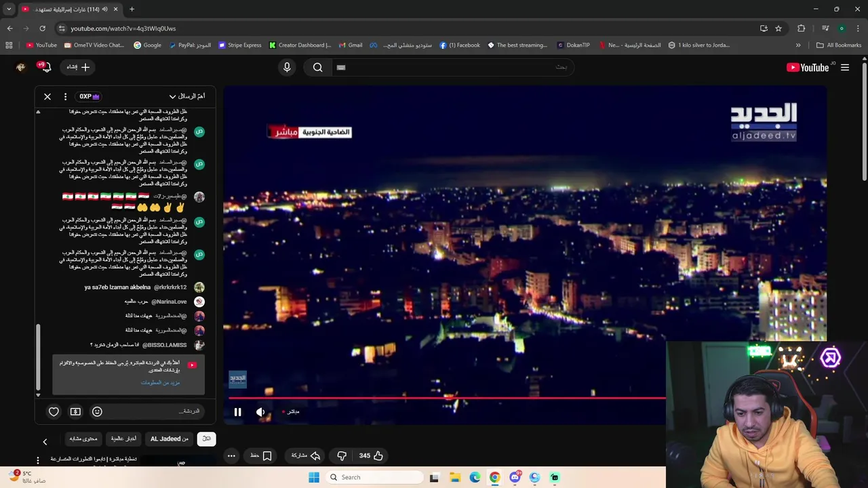The width and height of the screenshot is (868, 488).
Task: Reload the page in Chrome
Action: pos(42,28)
